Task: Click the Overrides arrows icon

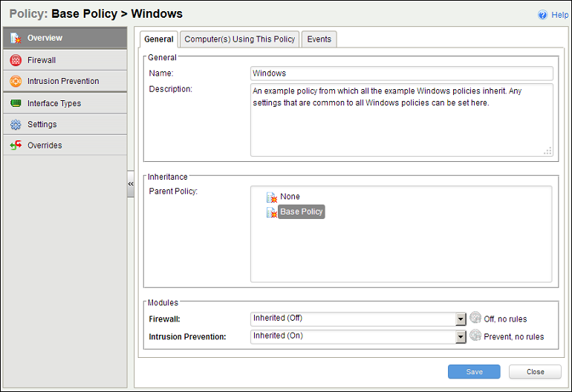Action: pos(16,146)
